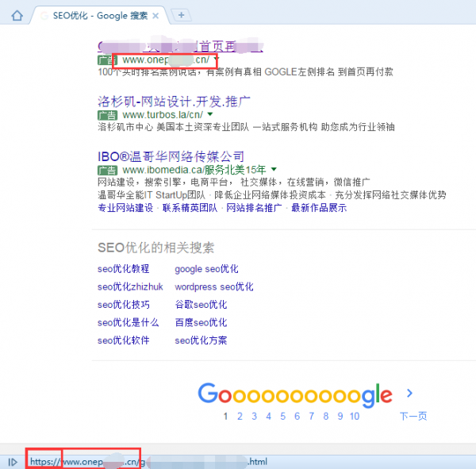The image size is (476, 469).
Task: Click the 最新作品展示 sitelink
Action: (319, 208)
